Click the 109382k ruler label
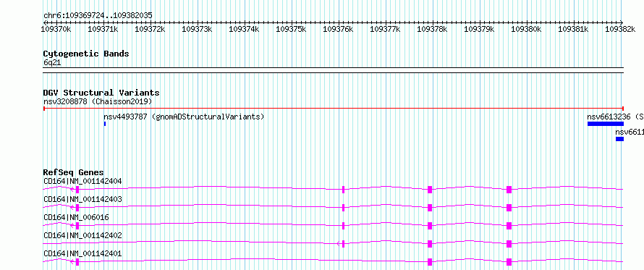 (x=620, y=29)
